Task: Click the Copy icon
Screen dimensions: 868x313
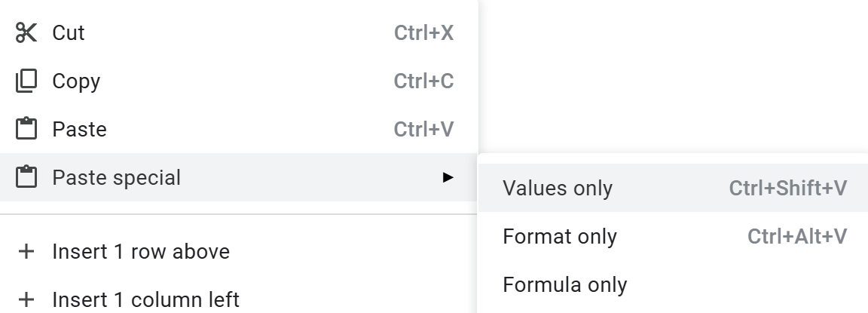Action: click(26, 81)
